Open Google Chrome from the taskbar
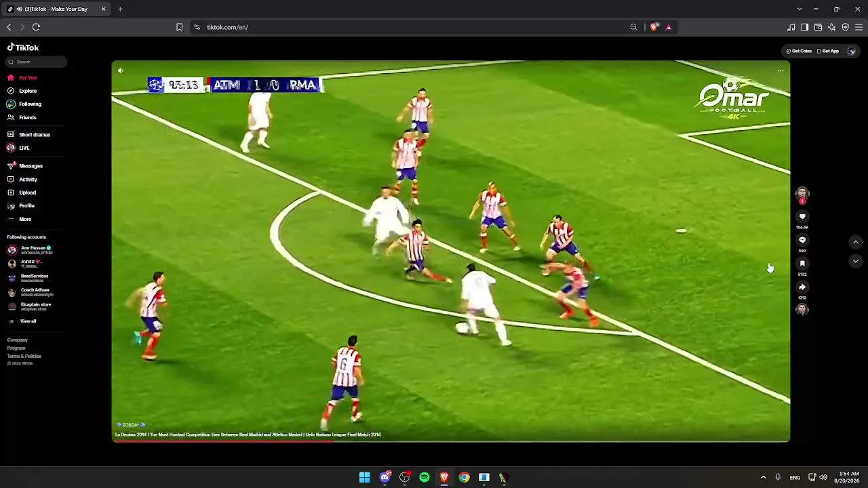 tap(464, 477)
